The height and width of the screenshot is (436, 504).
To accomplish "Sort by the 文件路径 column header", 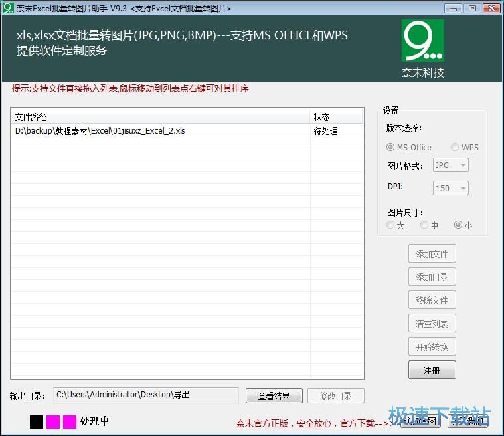I will pyautogui.click(x=161, y=117).
